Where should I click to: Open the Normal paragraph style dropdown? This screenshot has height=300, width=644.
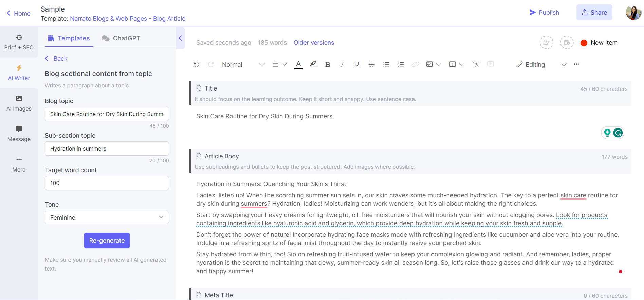(243, 64)
